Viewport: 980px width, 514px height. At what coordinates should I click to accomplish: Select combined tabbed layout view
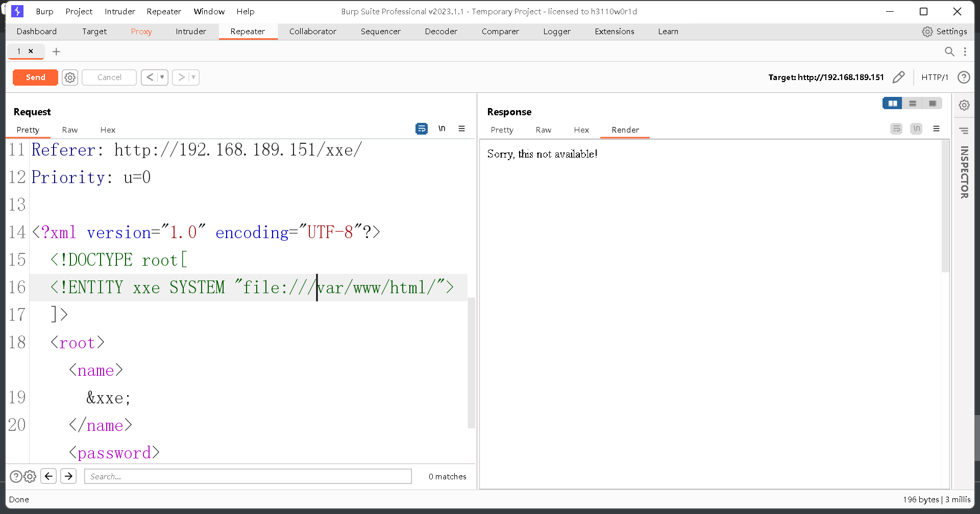(933, 104)
